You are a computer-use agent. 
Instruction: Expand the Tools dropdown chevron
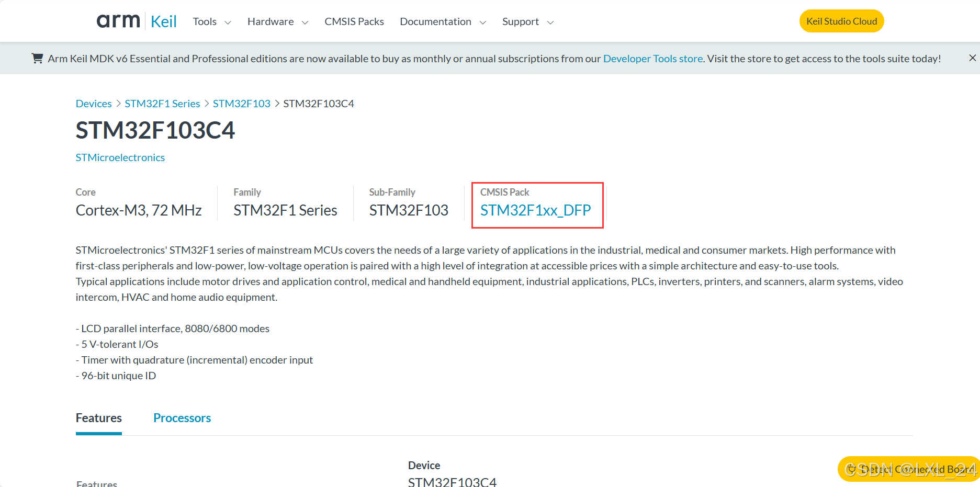228,22
